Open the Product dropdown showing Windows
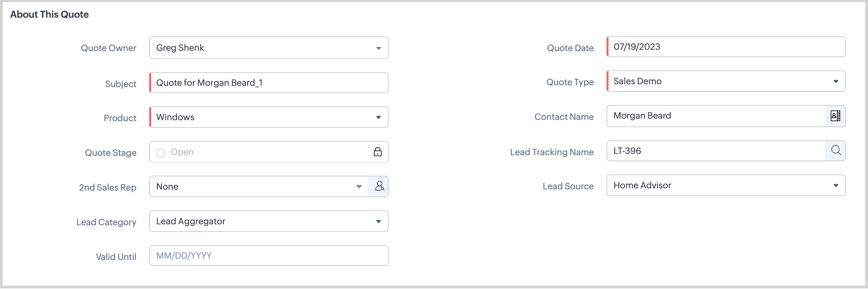 [x=378, y=117]
